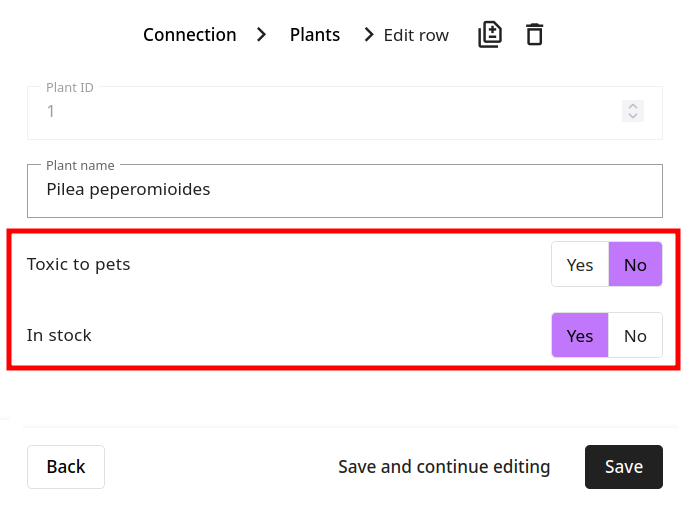Click the Edit row breadcrumb text
This screenshot has width=690, height=521.
pyautogui.click(x=416, y=35)
